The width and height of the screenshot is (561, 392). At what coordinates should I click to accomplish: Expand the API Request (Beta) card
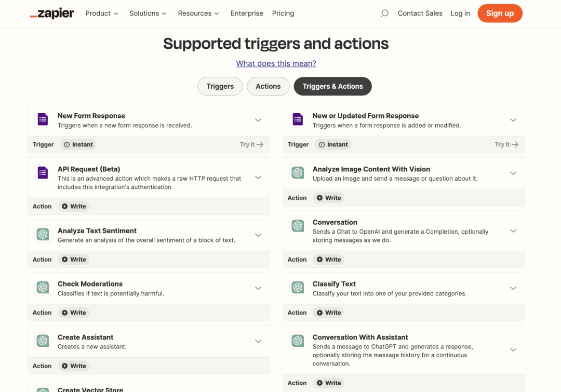pos(258,178)
